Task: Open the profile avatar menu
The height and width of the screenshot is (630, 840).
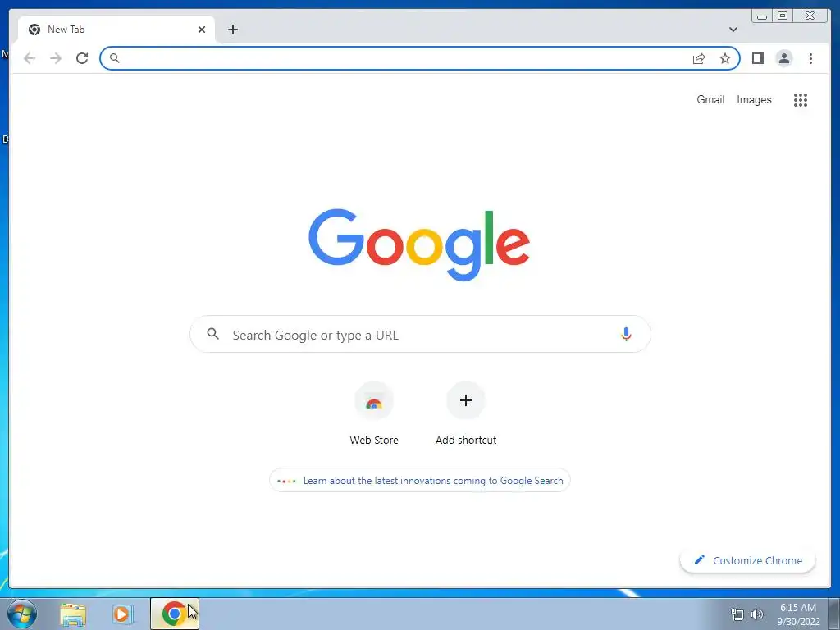Action: (783, 58)
